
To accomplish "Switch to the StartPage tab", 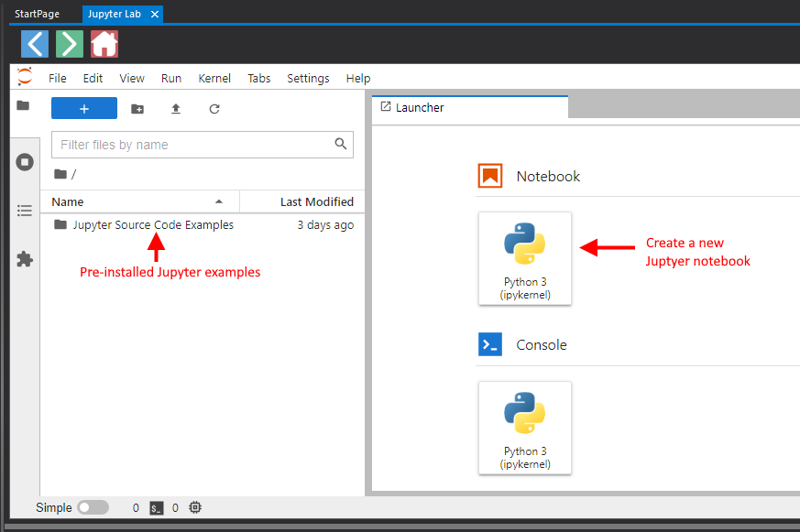I will (38, 14).
